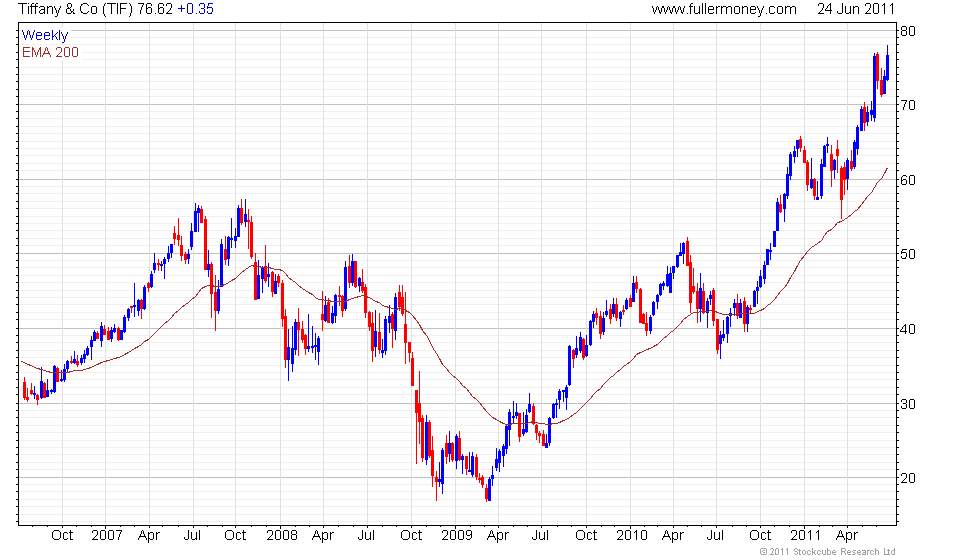The width and height of the screenshot is (980, 560).
Task: Click the 70 price axis label
Action: click(908, 105)
